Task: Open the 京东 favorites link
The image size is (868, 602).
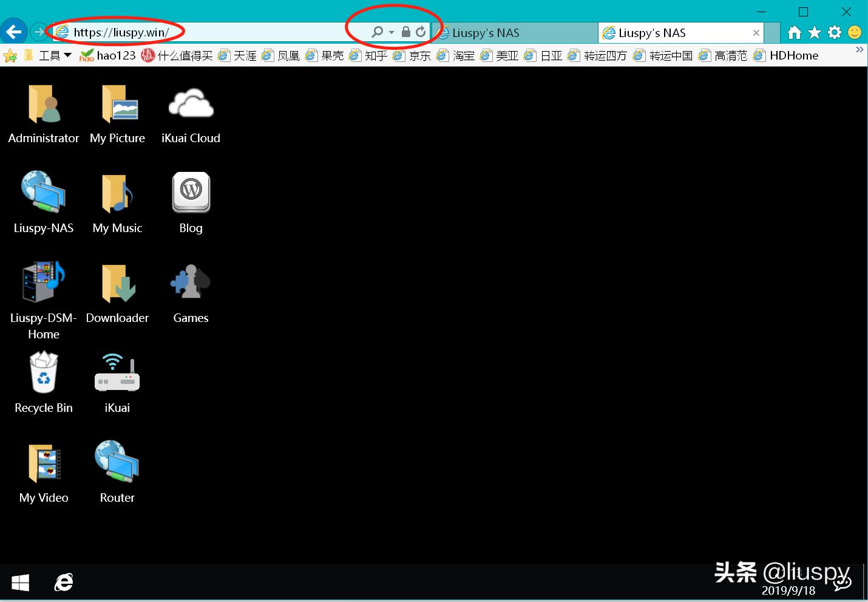Action: click(412, 56)
